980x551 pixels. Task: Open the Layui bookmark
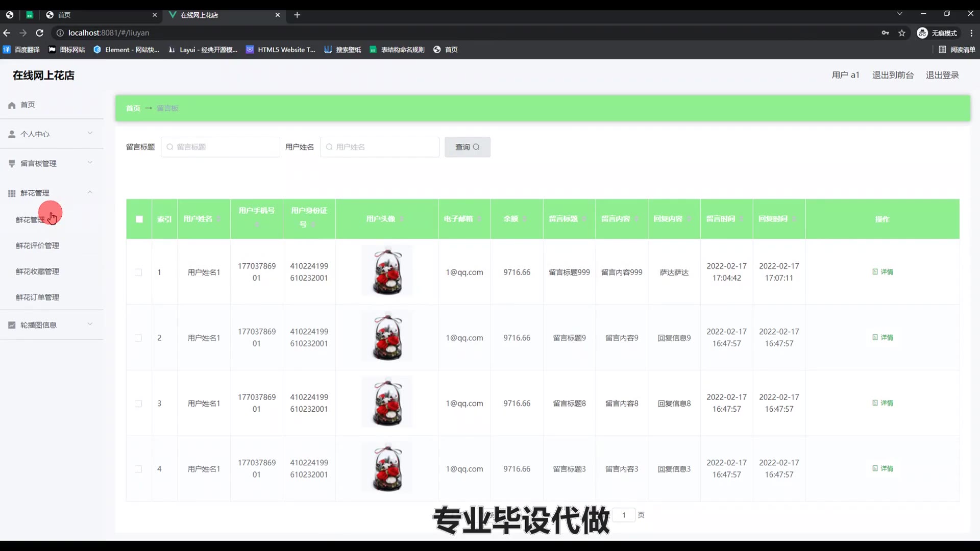203,49
